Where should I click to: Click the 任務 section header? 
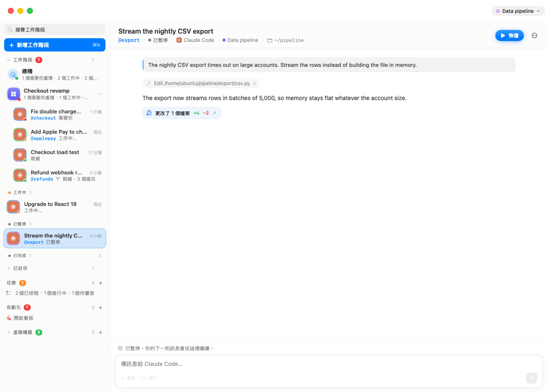point(11,283)
